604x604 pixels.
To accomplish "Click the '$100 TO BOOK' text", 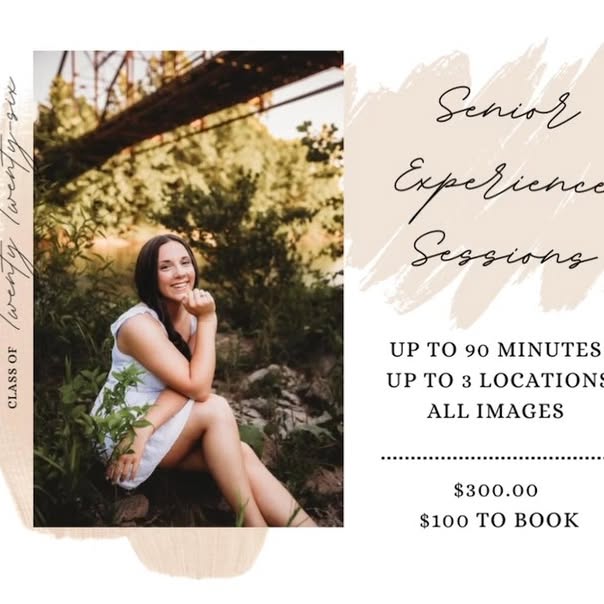I will point(499,520).
